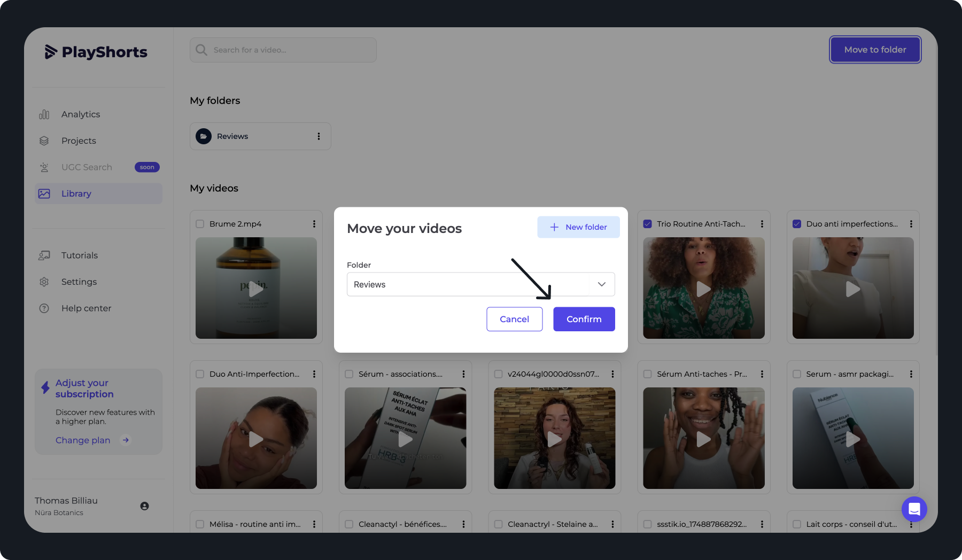Click the lightning subscription icon
962x560 pixels.
pos(45,387)
